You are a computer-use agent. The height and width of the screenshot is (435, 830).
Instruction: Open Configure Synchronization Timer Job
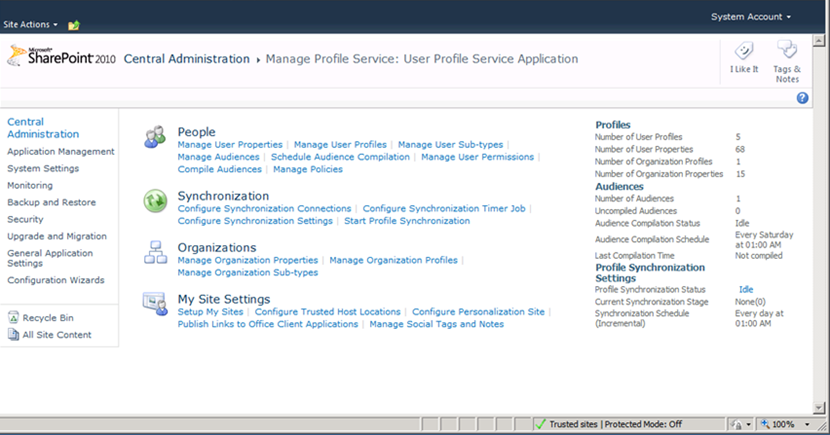[444, 209]
